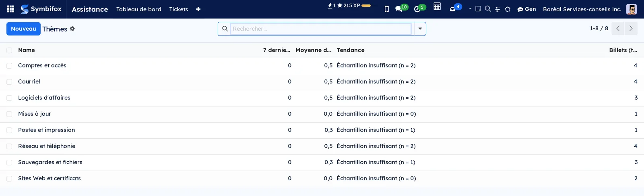Viewport: 644px width, 196px height.
Task: Go to next page arrow
Action: click(x=631, y=29)
